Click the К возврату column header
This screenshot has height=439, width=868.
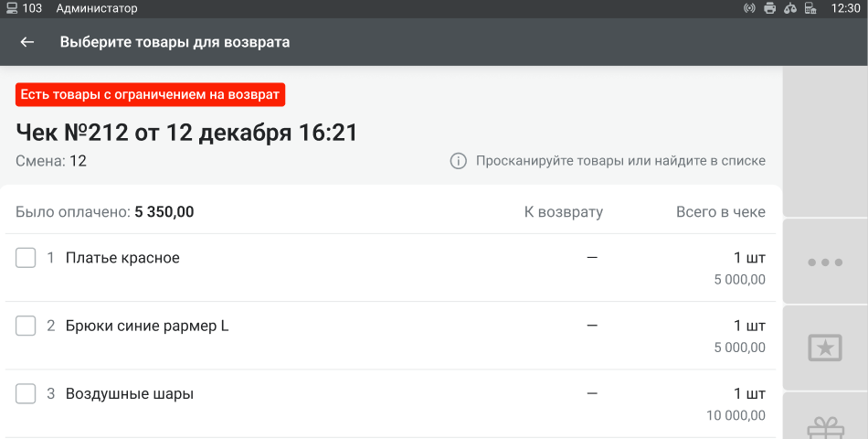coord(564,212)
